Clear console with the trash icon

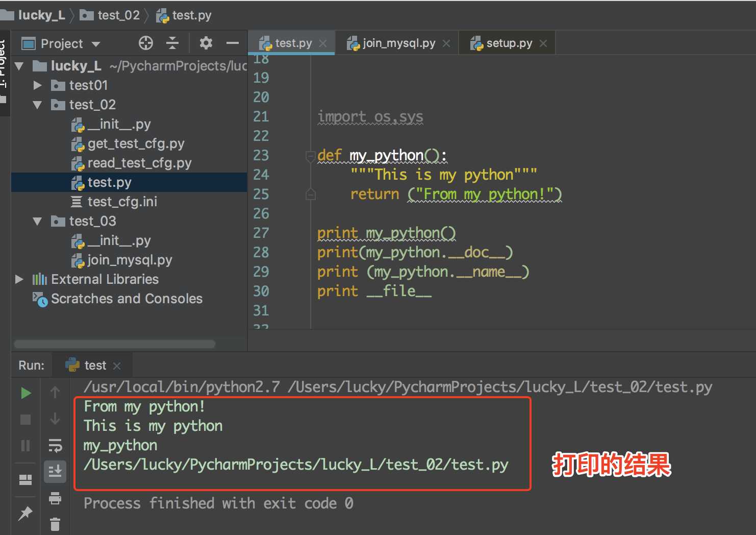[x=55, y=524]
